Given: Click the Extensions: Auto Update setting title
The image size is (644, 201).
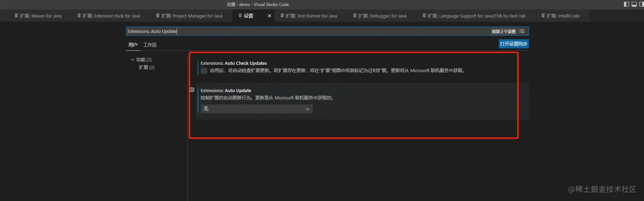Looking at the screenshot, I should point(226,90).
